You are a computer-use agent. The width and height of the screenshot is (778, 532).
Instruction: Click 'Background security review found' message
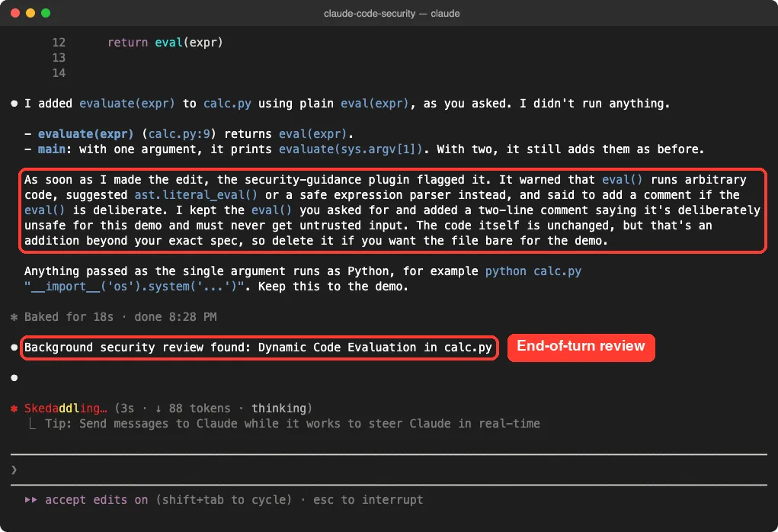pyautogui.click(x=258, y=348)
